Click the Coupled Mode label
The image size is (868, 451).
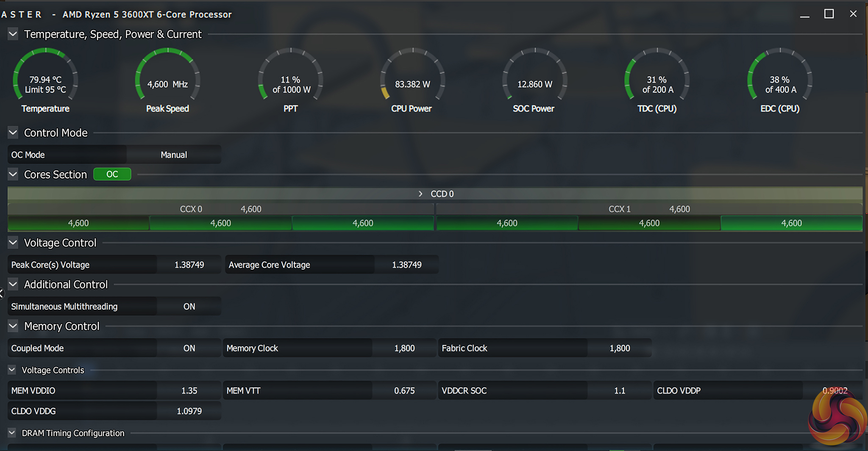click(x=37, y=348)
